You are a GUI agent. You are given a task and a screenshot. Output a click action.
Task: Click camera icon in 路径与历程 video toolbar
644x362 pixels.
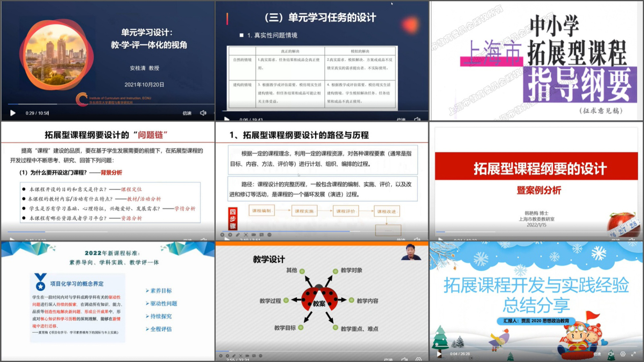pos(254,235)
